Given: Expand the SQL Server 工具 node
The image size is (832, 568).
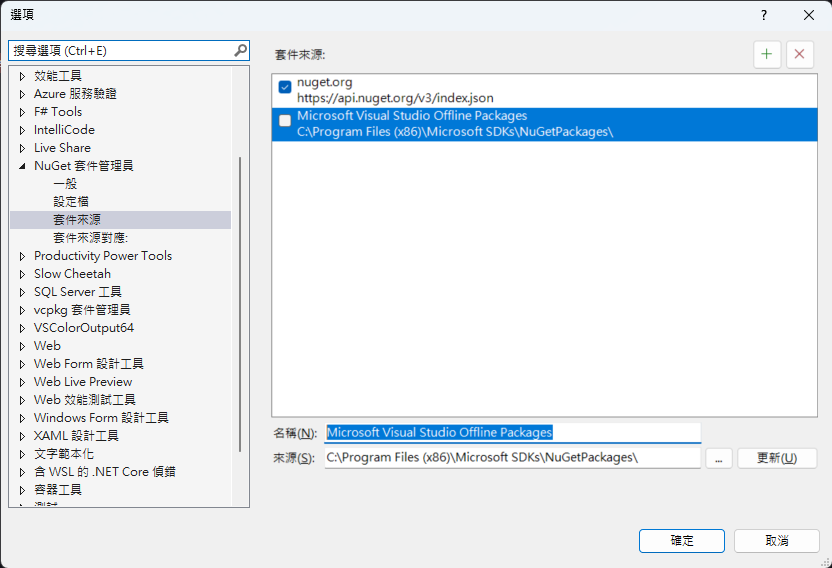Looking at the screenshot, I should click(22, 292).
